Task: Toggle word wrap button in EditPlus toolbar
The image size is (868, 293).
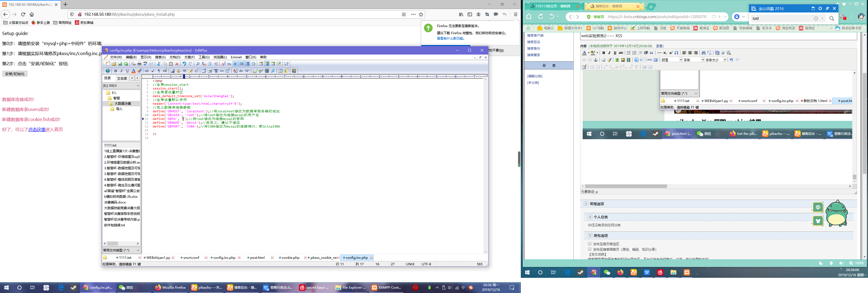Action: 235,64
